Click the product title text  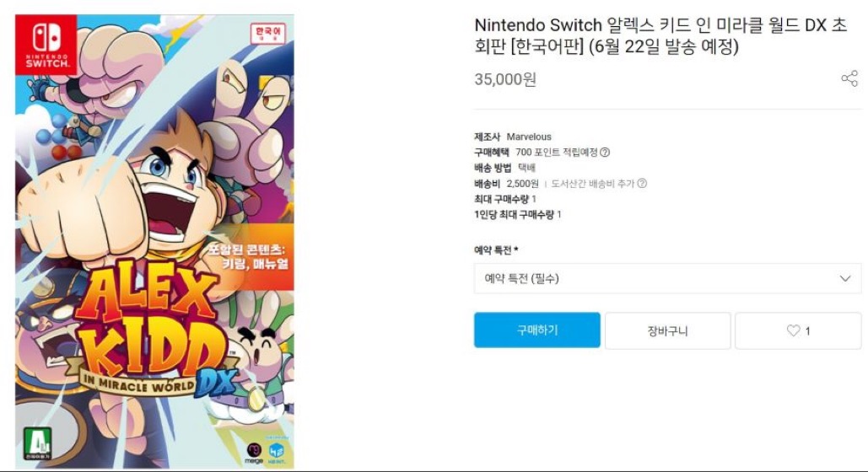click(x=660, y=36)
